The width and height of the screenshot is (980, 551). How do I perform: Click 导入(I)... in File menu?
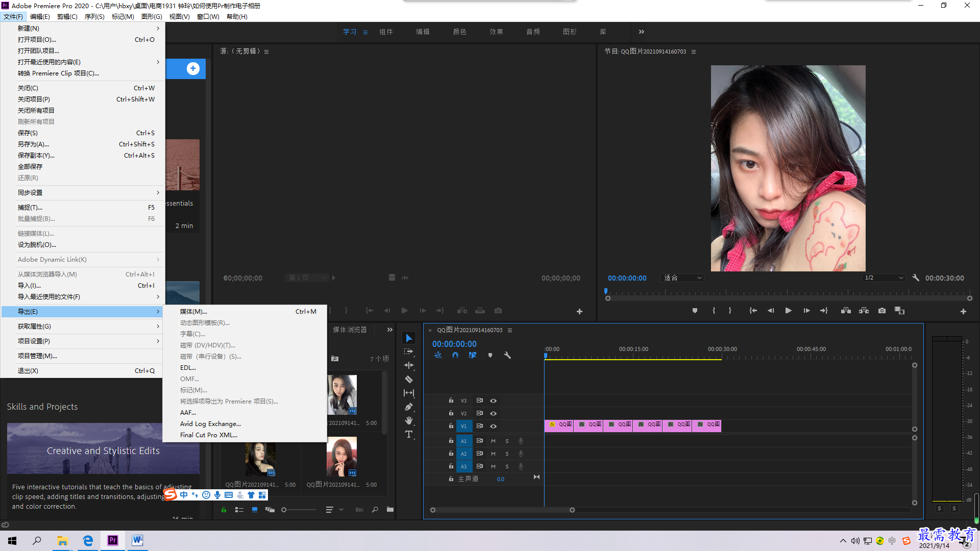pyautogui.click(x=83, y=285)
